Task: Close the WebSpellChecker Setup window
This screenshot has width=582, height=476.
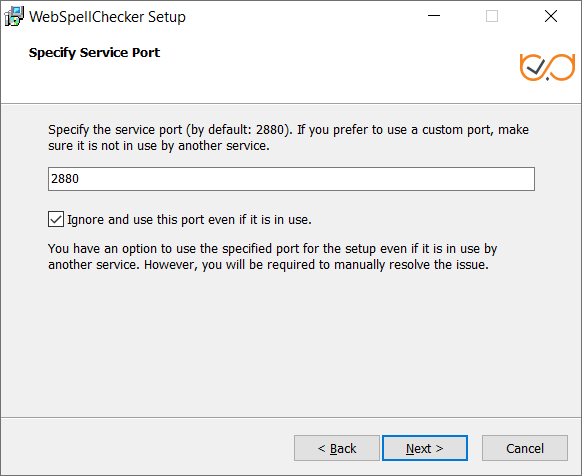Action: pos(551,16)
